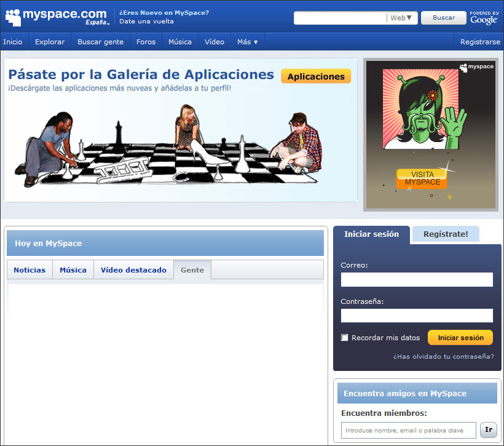Screen dimensions: 504x446
Task: Focus the 'Correo' email input field
Action: (417, 280)
